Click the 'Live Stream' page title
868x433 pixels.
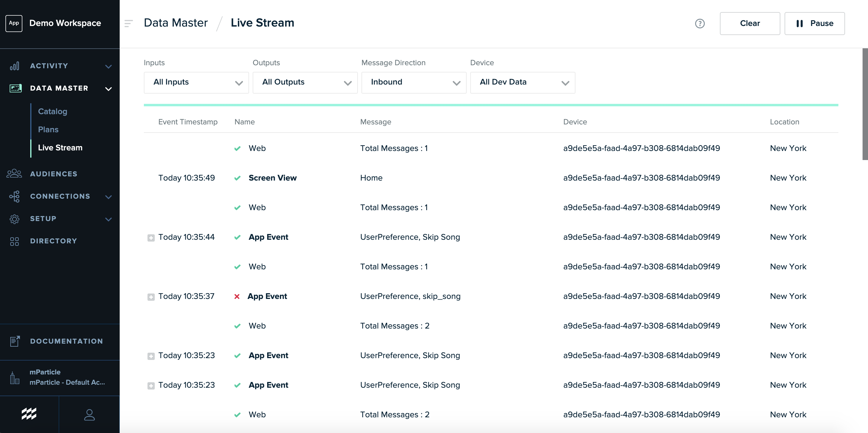(262, 23)
